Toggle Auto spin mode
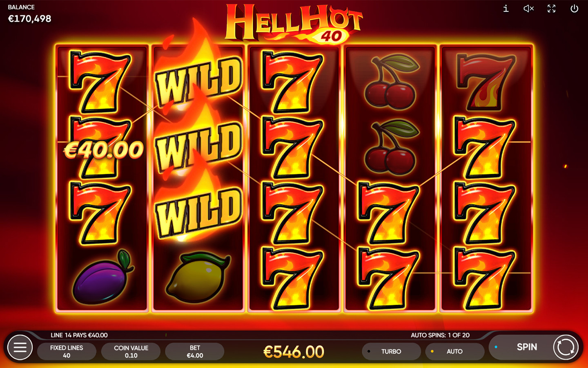 pyautogui.click(x=454, y=351)
